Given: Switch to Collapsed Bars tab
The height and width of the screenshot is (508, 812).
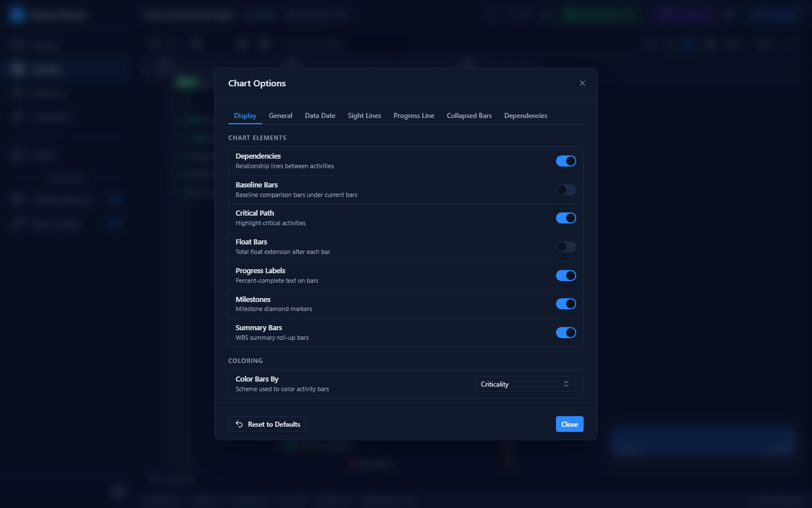Looking at the screenshot, I should (469, 116).
